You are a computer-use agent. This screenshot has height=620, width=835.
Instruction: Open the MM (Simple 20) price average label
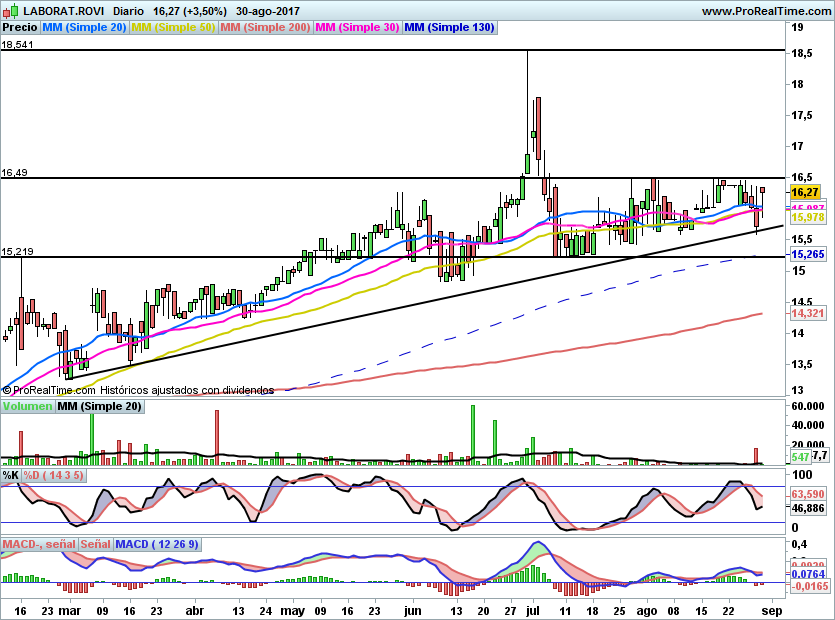(84, 28)
